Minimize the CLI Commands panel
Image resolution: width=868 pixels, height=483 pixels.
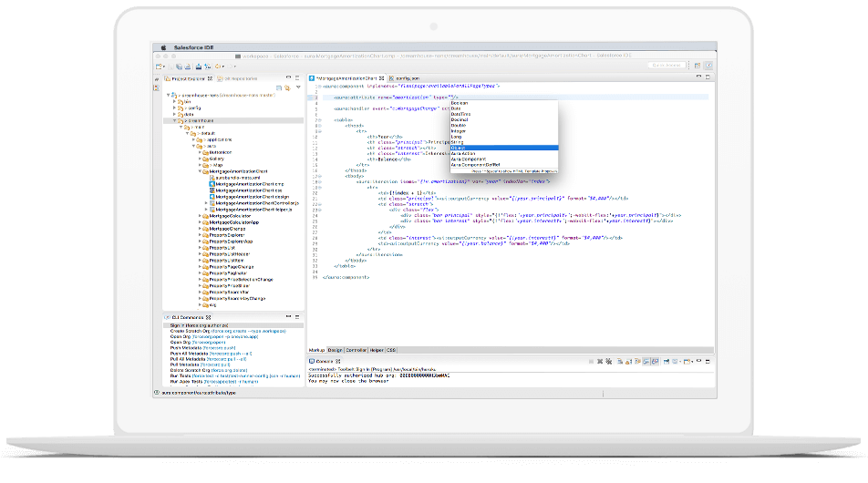pyautogui.click(x=288, y=317)
